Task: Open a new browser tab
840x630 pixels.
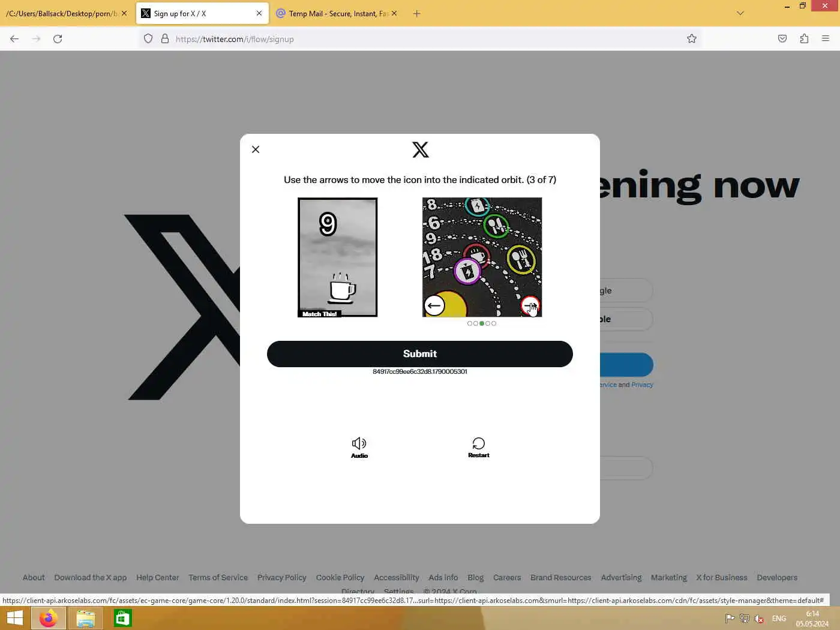Action: (x=417, y=13)
